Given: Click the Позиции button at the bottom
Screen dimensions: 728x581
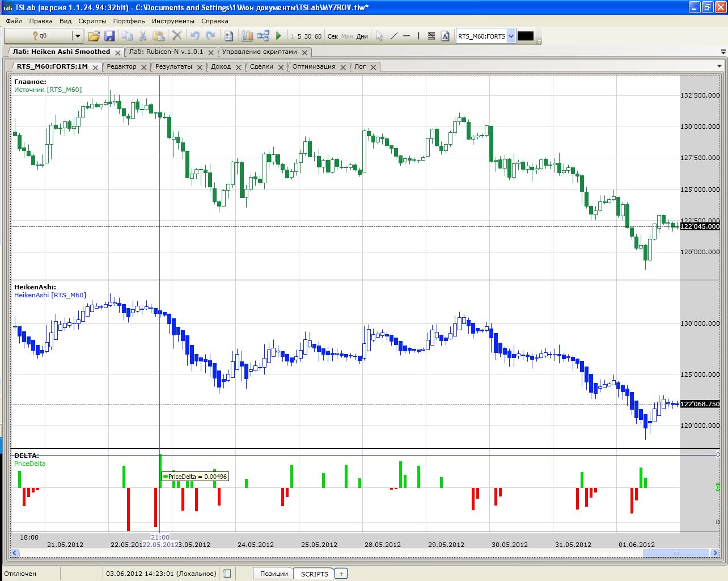Looking at the screenshot, I should pos(274,574).
